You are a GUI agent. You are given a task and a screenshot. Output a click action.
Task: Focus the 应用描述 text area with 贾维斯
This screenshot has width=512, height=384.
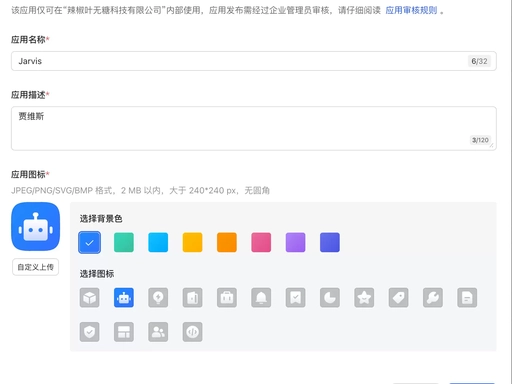click(x=254, y=128)
